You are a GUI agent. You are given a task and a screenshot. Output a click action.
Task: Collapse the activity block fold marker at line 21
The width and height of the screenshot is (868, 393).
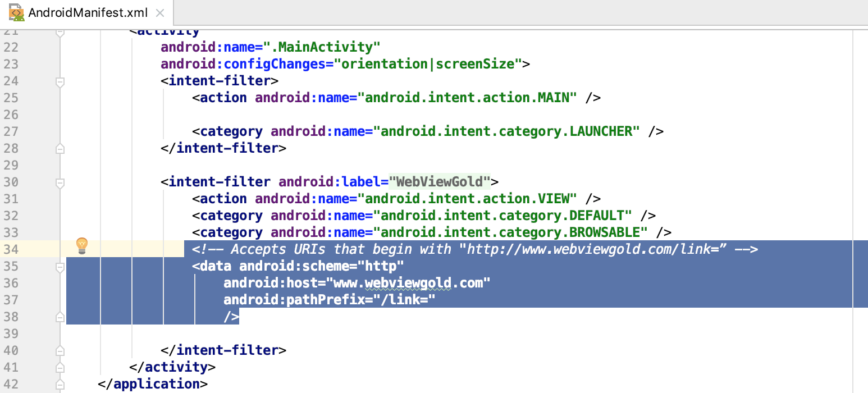60,32
